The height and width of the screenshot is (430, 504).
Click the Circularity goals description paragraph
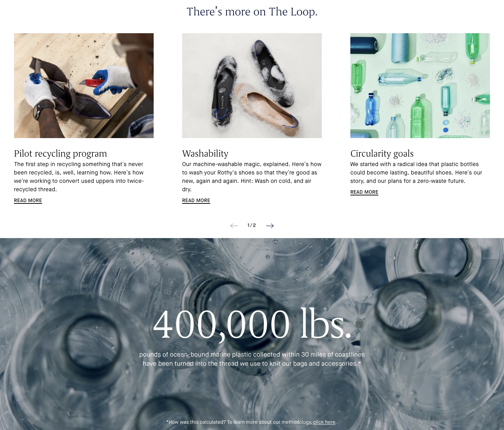tap(416, 173)
